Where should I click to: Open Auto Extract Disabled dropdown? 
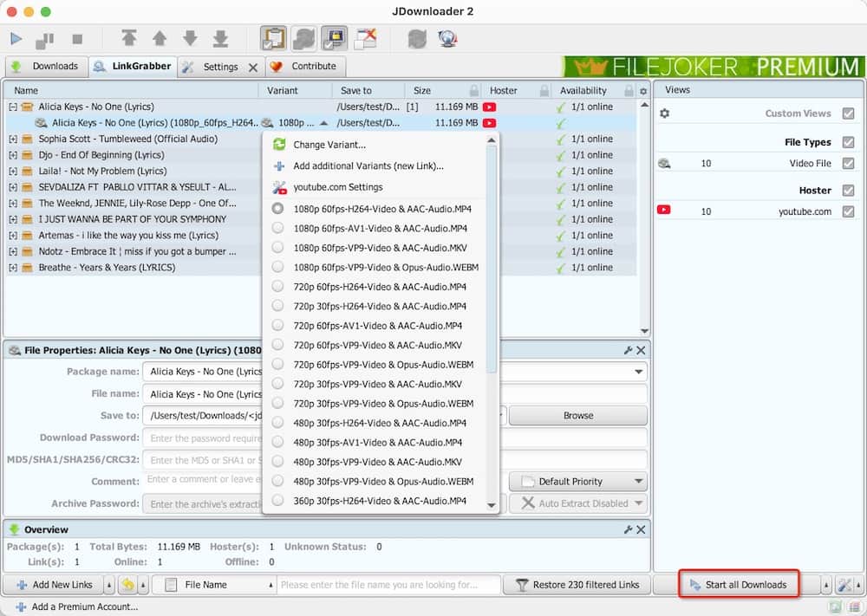tap(578, 503)
